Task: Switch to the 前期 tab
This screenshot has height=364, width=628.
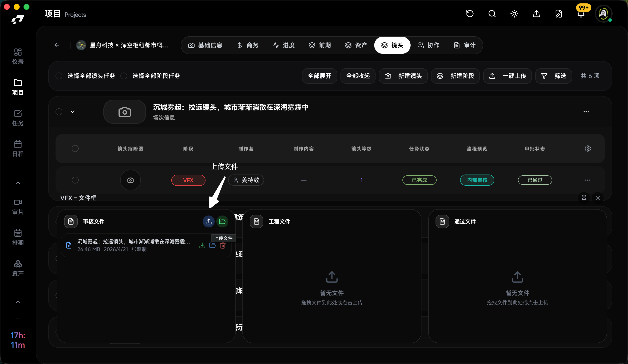Action: pos(320,45)
